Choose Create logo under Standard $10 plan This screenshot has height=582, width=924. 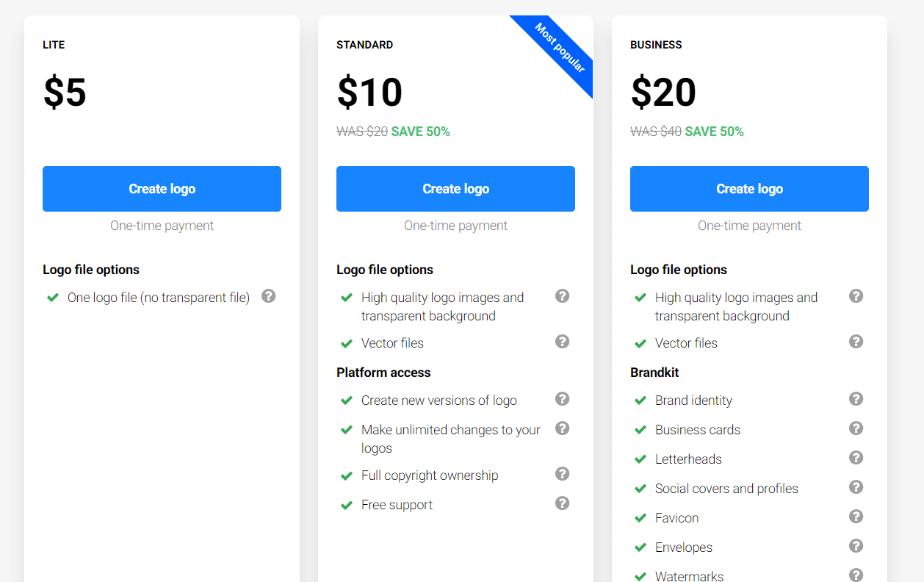tap(455, 189)
